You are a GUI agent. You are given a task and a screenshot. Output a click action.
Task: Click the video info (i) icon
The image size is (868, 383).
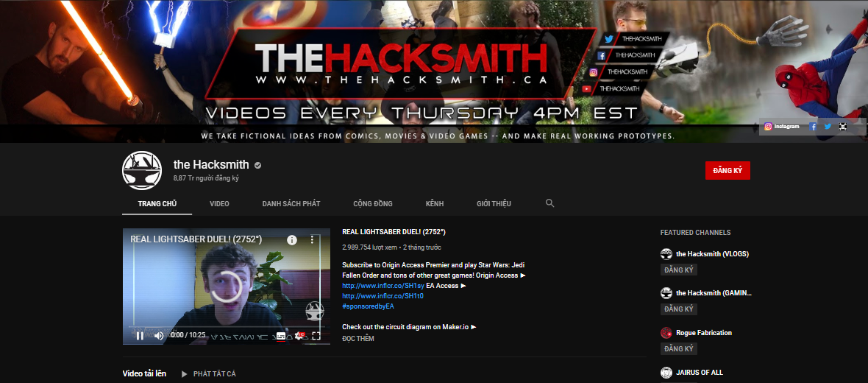click(292, 240)
